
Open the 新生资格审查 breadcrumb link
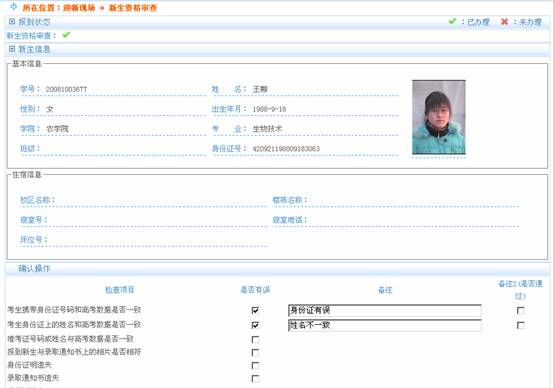point(133,7)
